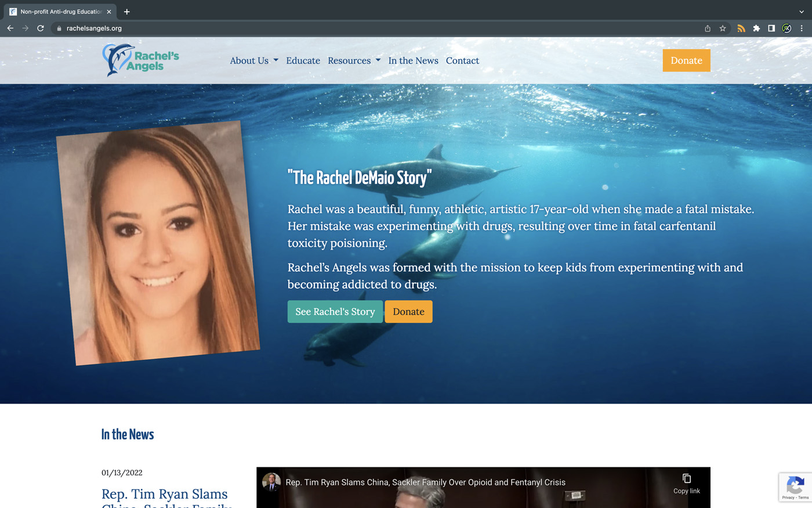The width and height of the screenshot is (812, 508).
Task: Click "The Rachel DeMaio Story" heading
Action: click(x=360, y=178)
